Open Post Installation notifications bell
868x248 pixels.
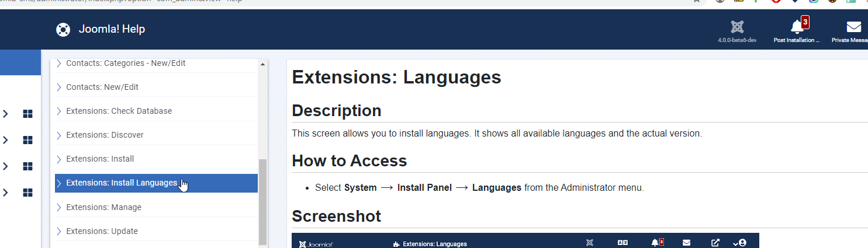pyautogui.click(x=797, y=26)
